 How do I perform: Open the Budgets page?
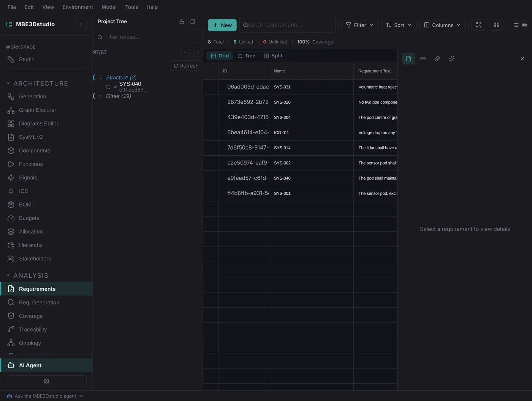click(46, 218)
